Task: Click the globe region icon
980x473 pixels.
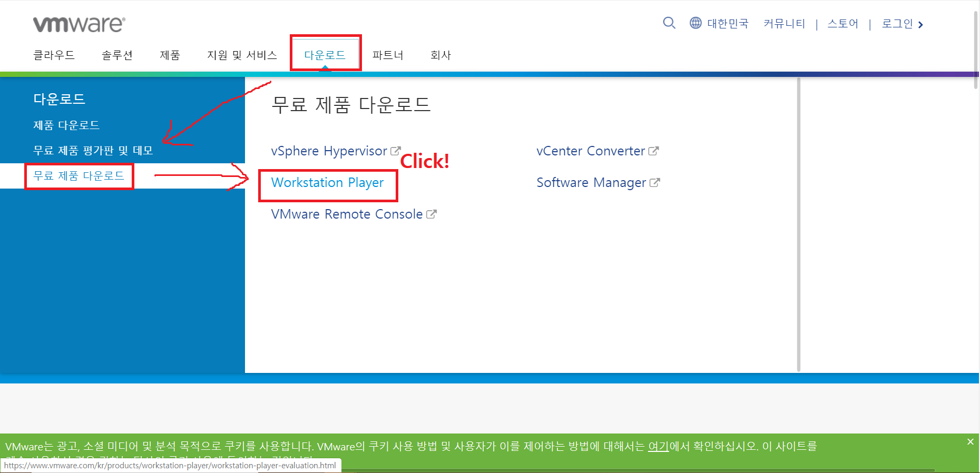Action: point(695,23)
